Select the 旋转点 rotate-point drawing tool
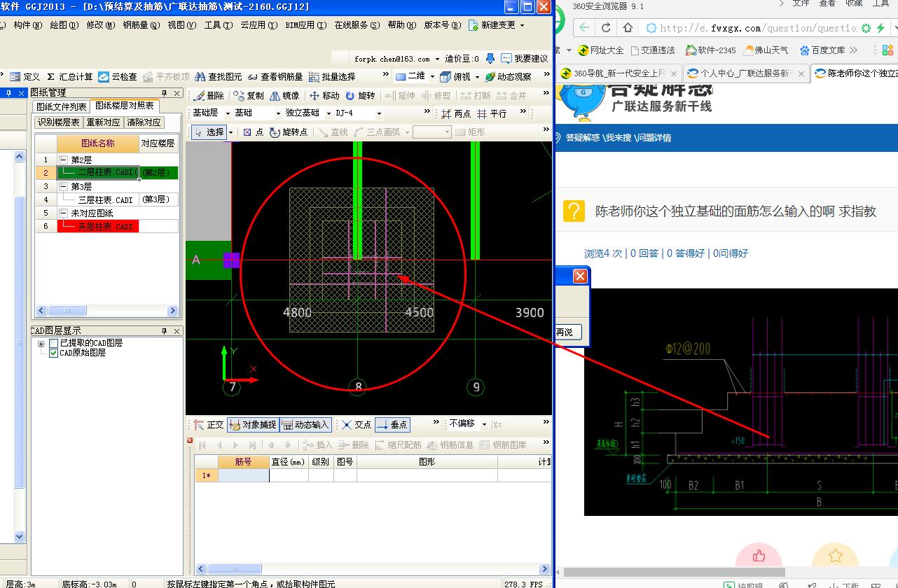 (288, 132)
